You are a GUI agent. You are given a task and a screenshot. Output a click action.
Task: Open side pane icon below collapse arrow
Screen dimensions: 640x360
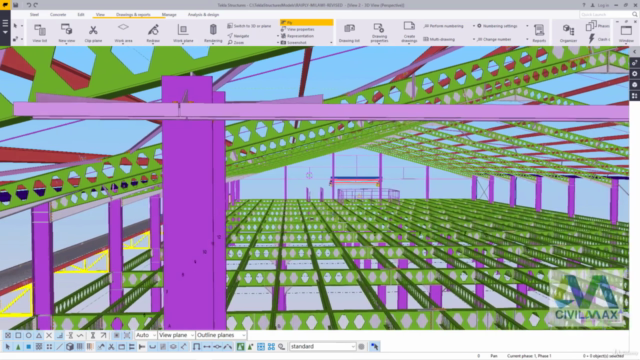(x=634, y=62)
